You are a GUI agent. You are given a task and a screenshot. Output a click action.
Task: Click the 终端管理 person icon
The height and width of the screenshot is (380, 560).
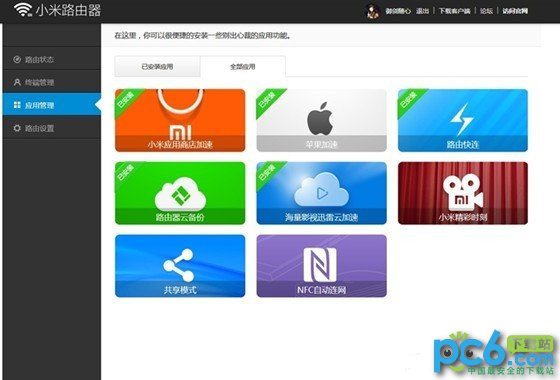(17, 82)
